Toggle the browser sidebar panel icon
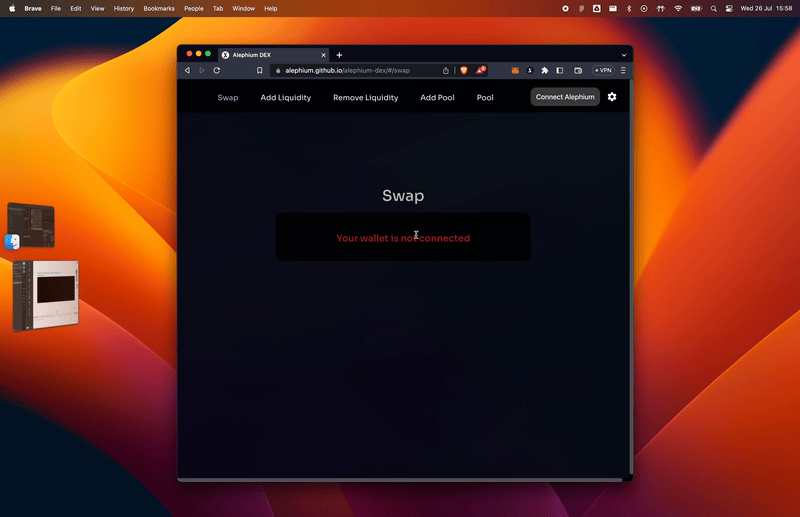800x517 pixels. tap(560, 71)
